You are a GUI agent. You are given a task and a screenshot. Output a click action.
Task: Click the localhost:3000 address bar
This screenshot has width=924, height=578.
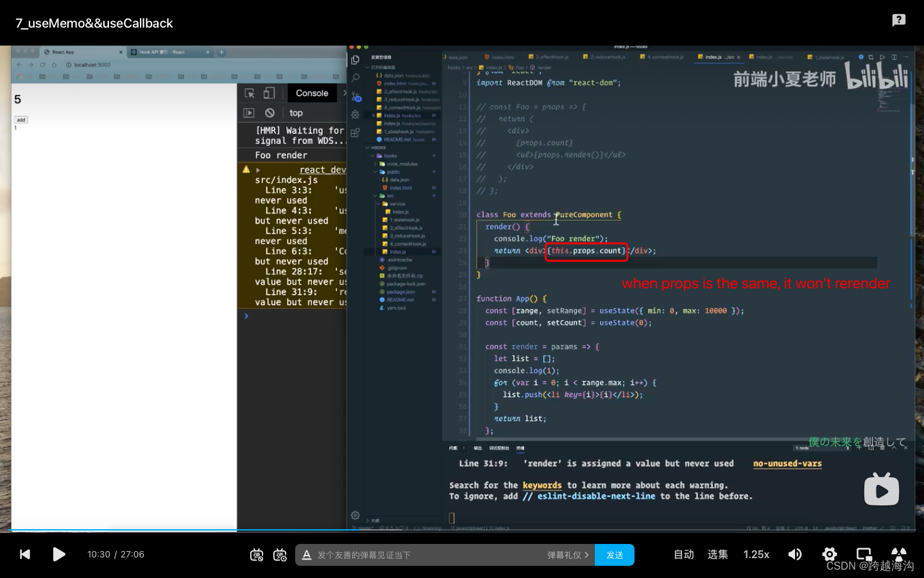(x=92, y=65)
